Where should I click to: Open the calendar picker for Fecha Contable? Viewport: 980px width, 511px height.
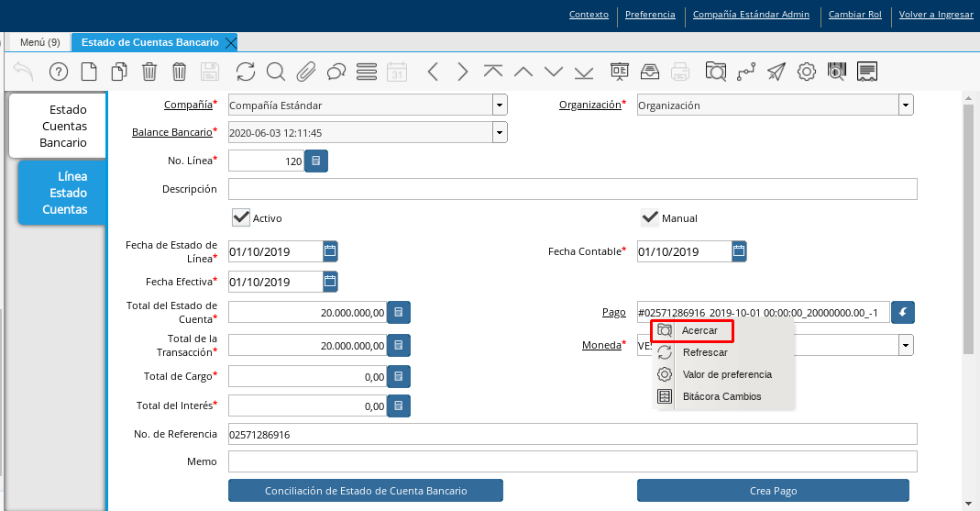pyautogui.click(x=739, y=251)
